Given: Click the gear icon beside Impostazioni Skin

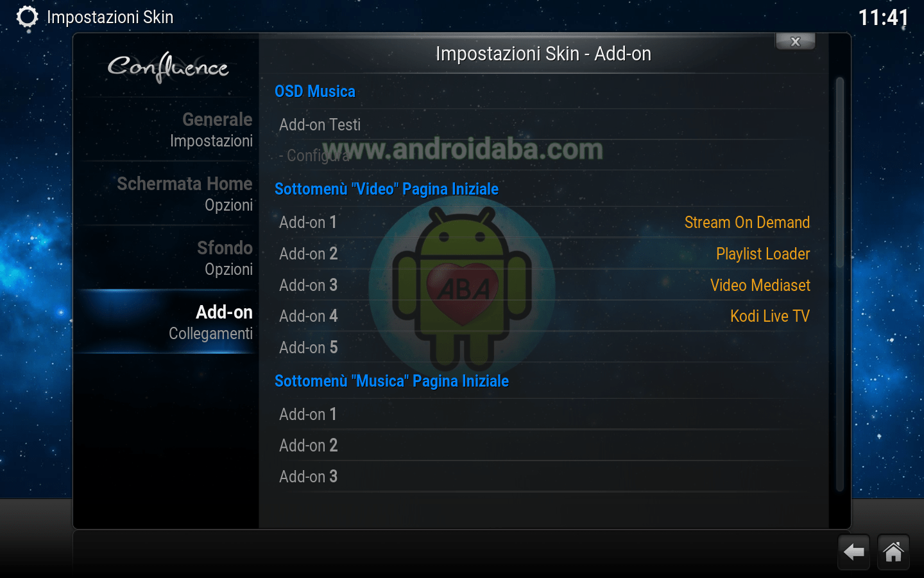Looking at the screenshot, I should [x=27, y=17].
